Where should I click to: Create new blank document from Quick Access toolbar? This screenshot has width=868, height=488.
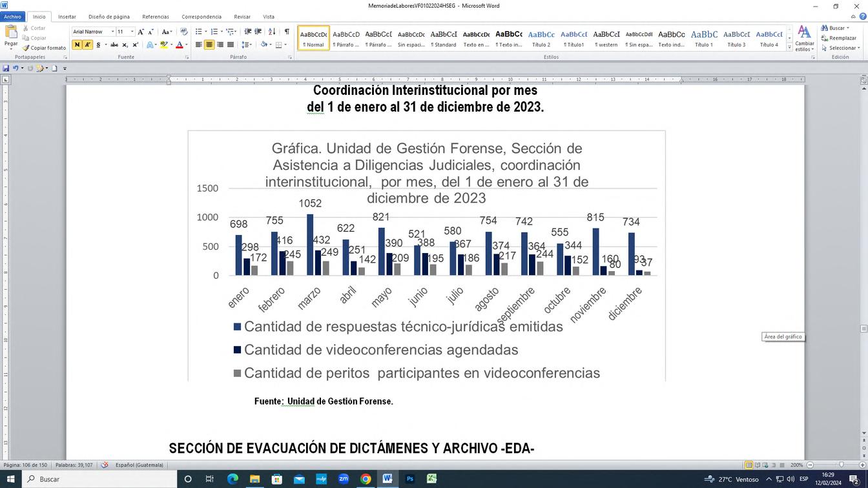click(x=54, y=68)
